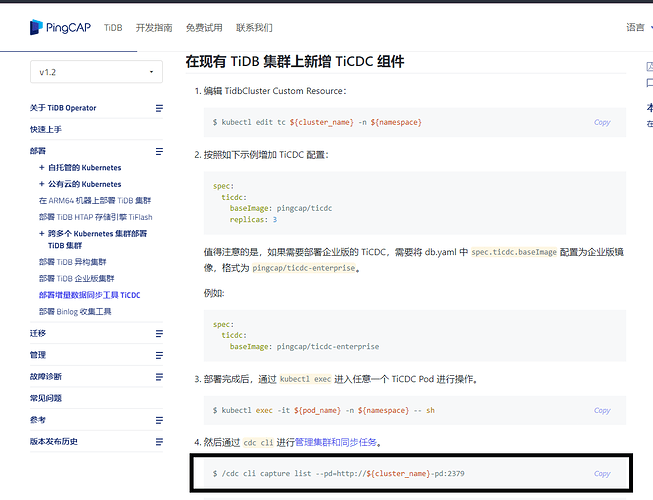This screenshot has width=653, height=500.
Task: Open 部署 TiDB HTAP 存储引擎 TiFlash
Action: [96, 217]
